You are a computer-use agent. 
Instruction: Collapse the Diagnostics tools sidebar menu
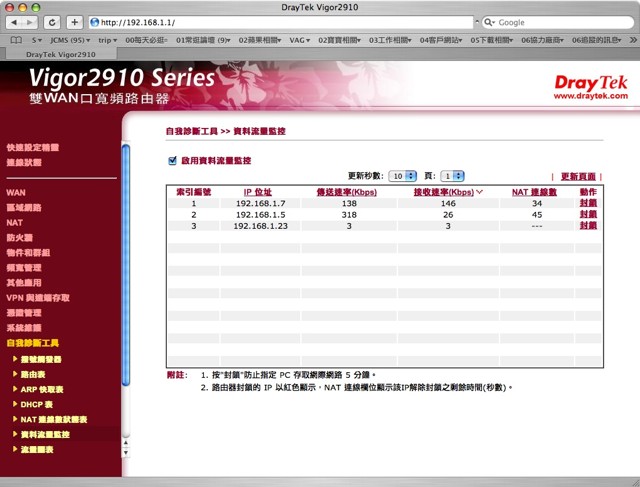point(33,343)
